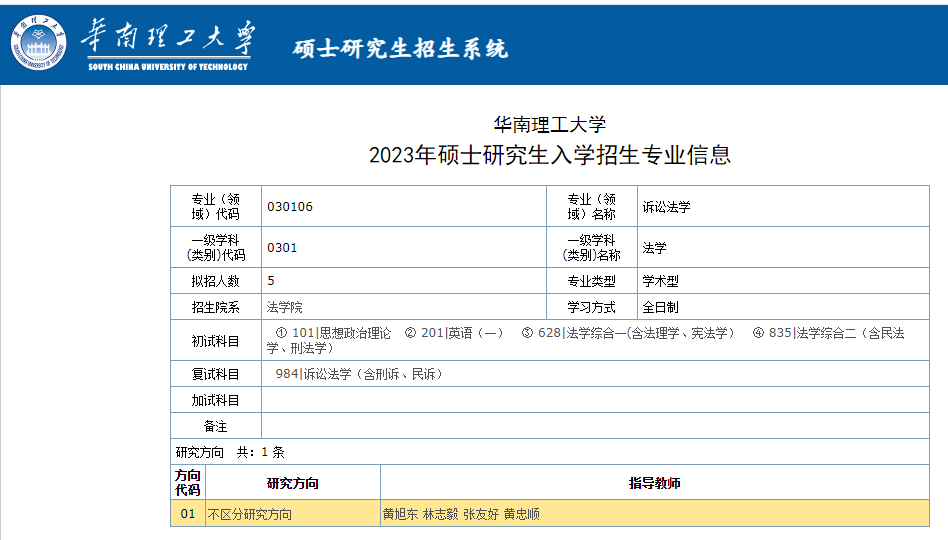The width and height of the screenshot is (948, 540).
Task: Click the heading 2023年硕士研究生入学招生专业信息
Action: coord(550,155)
